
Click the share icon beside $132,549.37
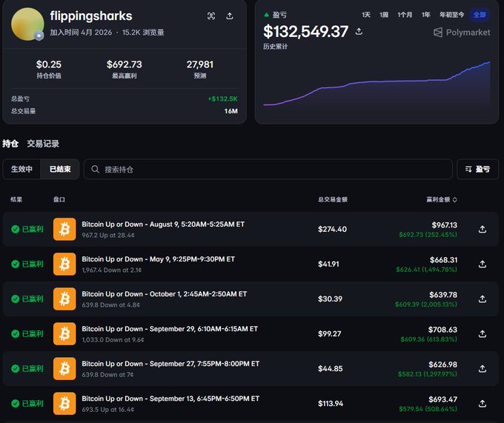359,31
